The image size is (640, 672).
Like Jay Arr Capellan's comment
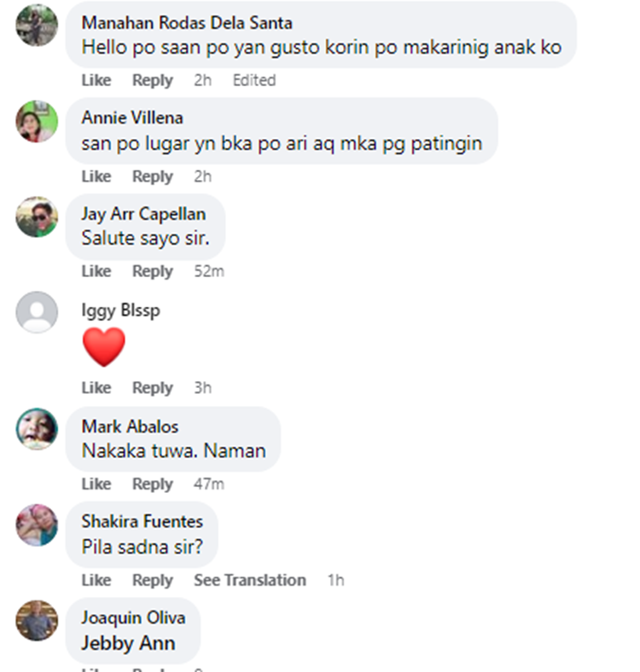96,271
